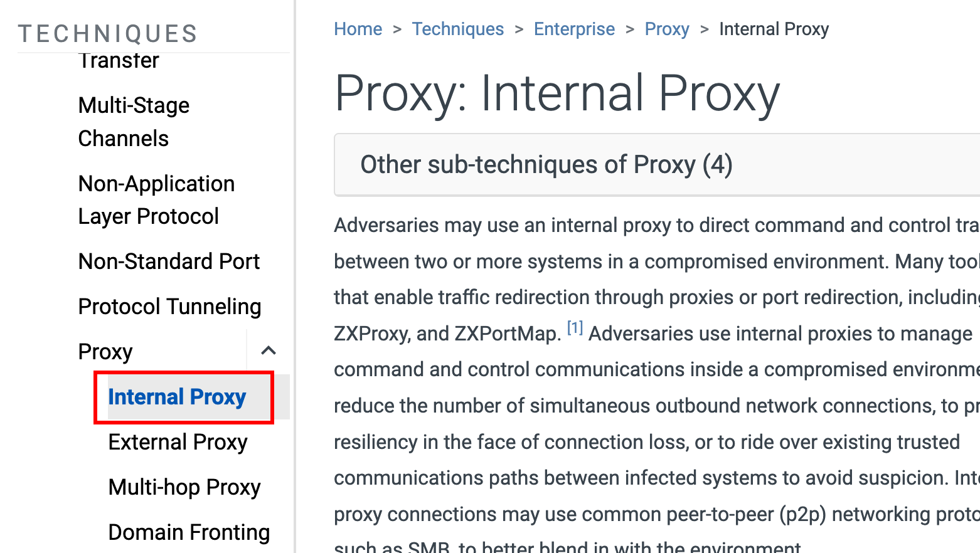980x553 pixels.
Task: Select Protocol Tunneling in the sidebar
Action: point(169,307)
